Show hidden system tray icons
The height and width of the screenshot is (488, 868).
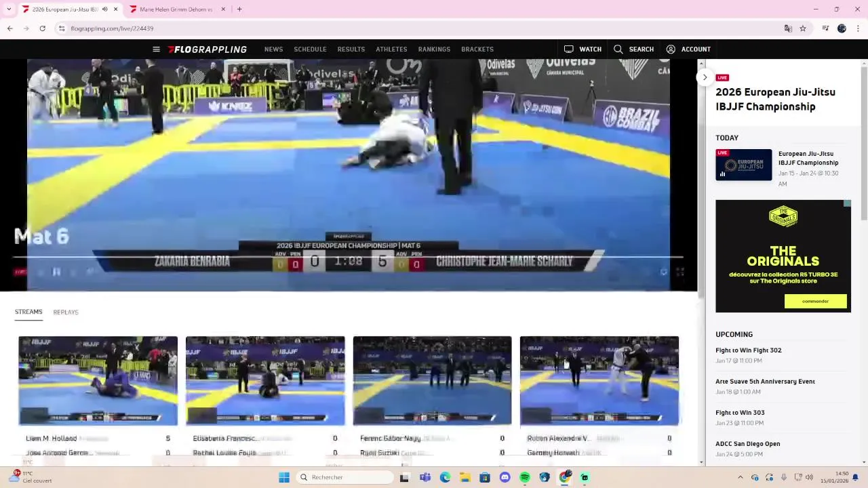tap(740, 477)
